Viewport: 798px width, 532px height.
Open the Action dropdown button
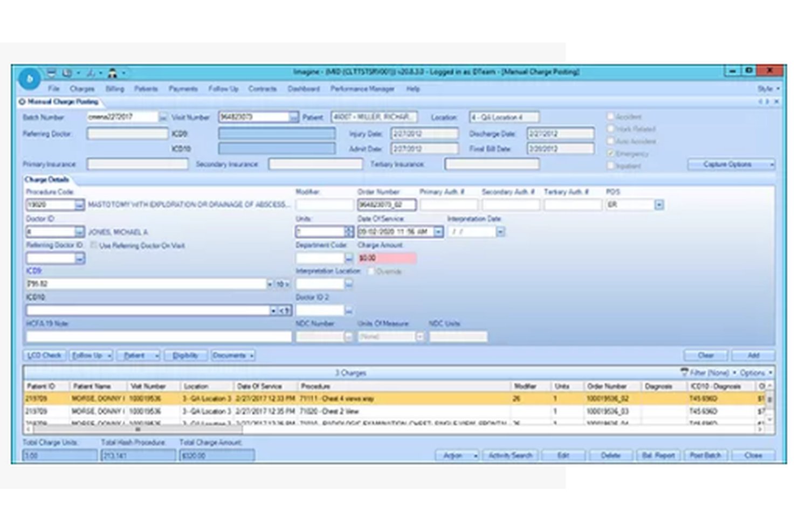(457, 455)
